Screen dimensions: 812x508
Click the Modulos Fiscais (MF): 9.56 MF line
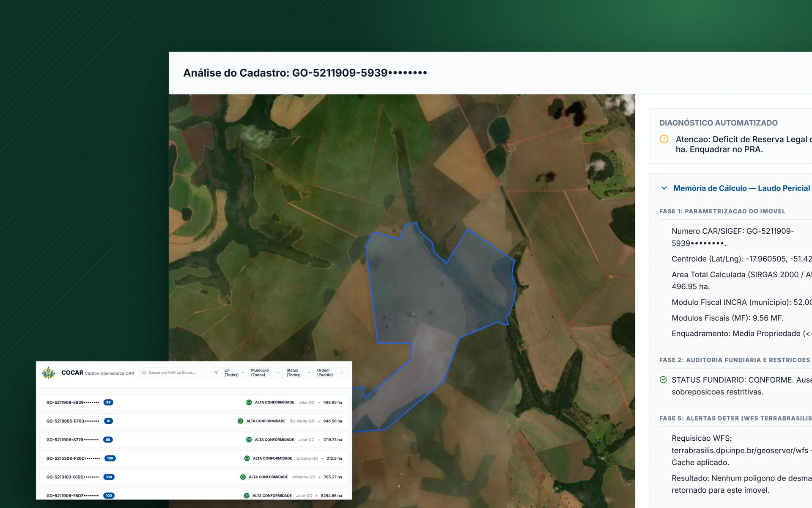click(x=727, y=318)
